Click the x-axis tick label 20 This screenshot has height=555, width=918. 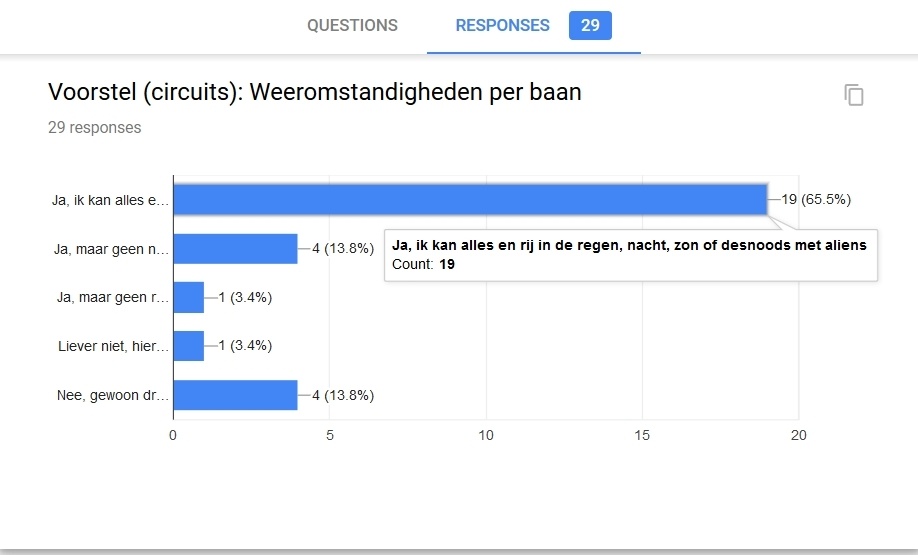click(798, 436)
